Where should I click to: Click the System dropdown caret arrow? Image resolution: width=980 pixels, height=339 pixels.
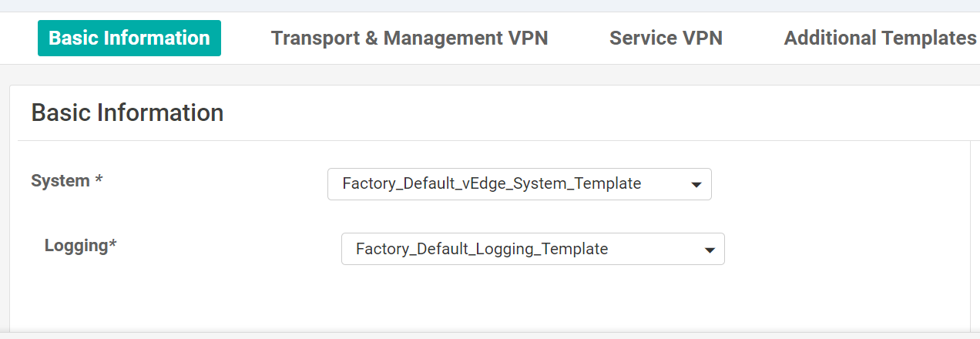click(696, 185)
